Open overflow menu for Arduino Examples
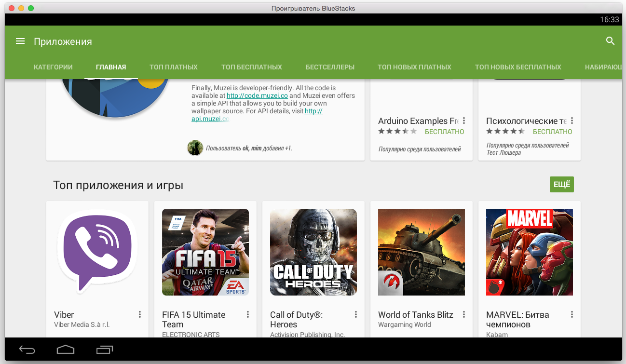626x364 pixels. (464, 121)
